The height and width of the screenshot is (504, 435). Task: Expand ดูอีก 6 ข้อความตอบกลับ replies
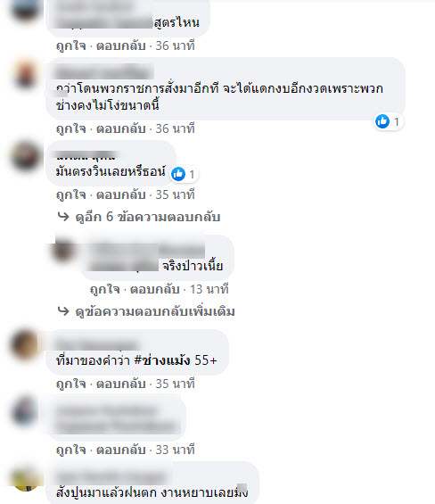pos(147,217)
